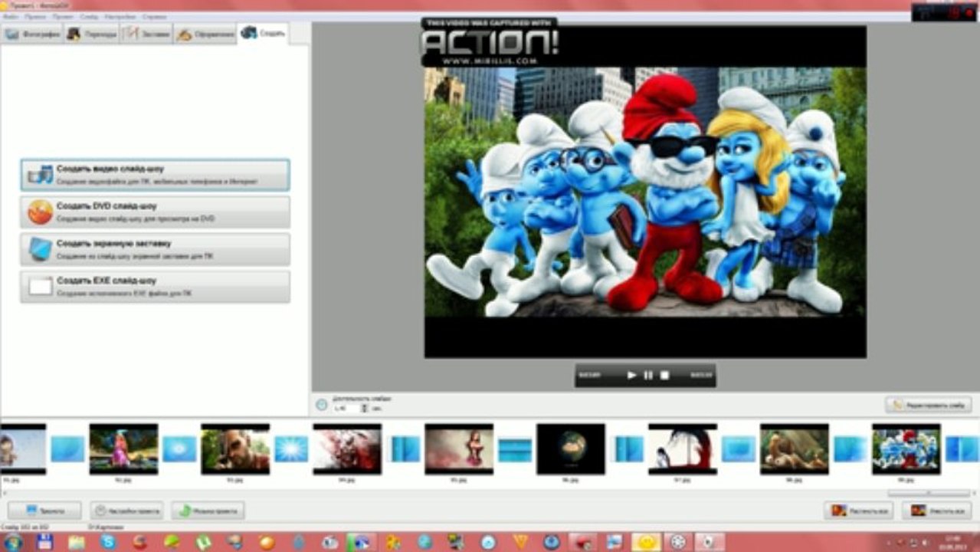980x552 pixels.
Task: Select the woman in red dress slide thumbnail
Action: [459, 449]
